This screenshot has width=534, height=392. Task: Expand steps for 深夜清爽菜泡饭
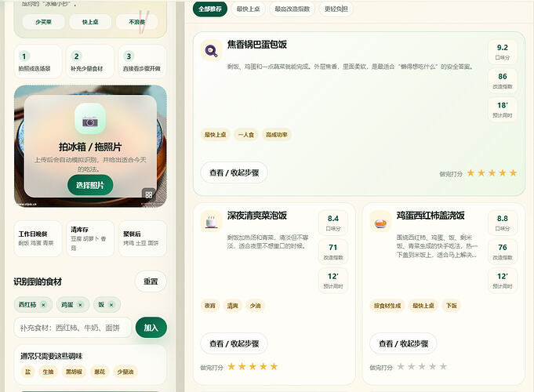(234, 343)
